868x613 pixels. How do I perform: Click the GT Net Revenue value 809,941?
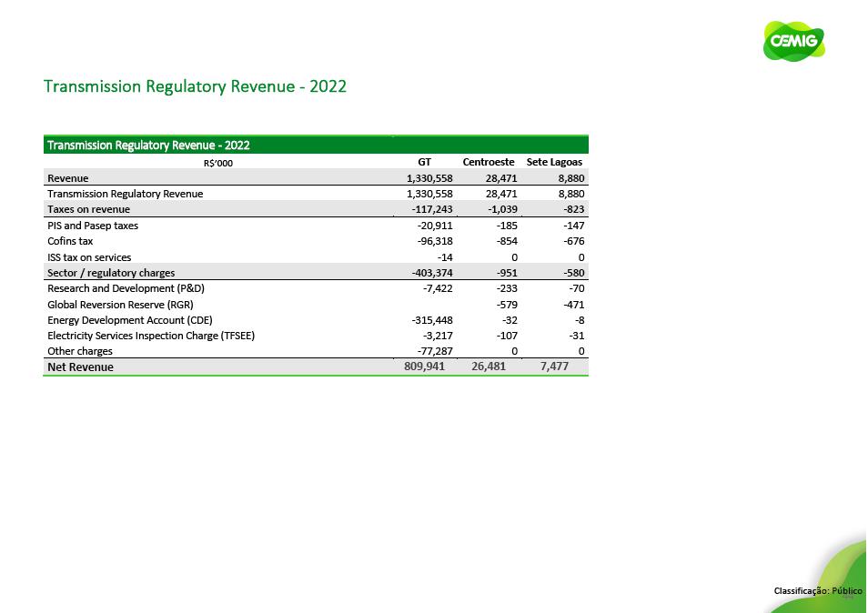(424, 367)
